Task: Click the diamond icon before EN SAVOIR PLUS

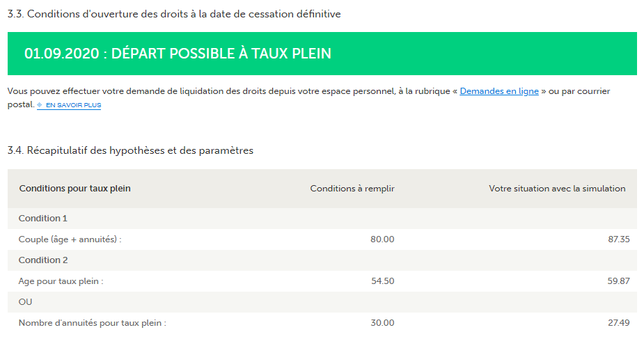Action: tap(40, 105)
